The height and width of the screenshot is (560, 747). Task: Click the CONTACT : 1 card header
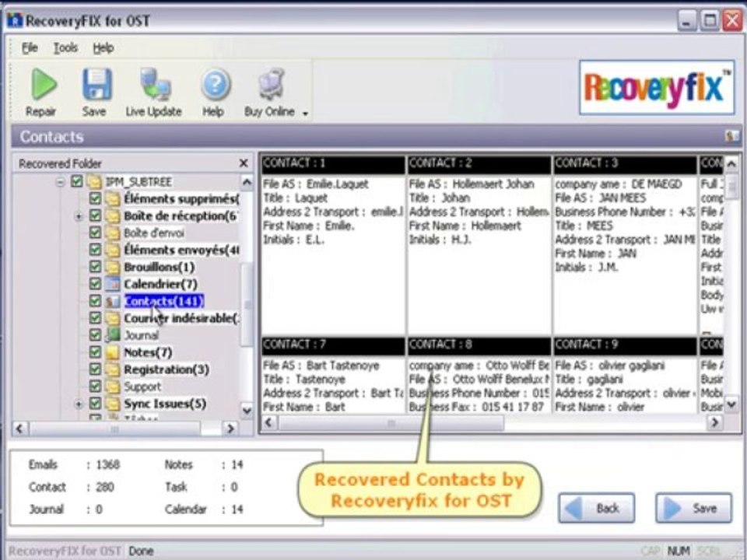point(333,164)
